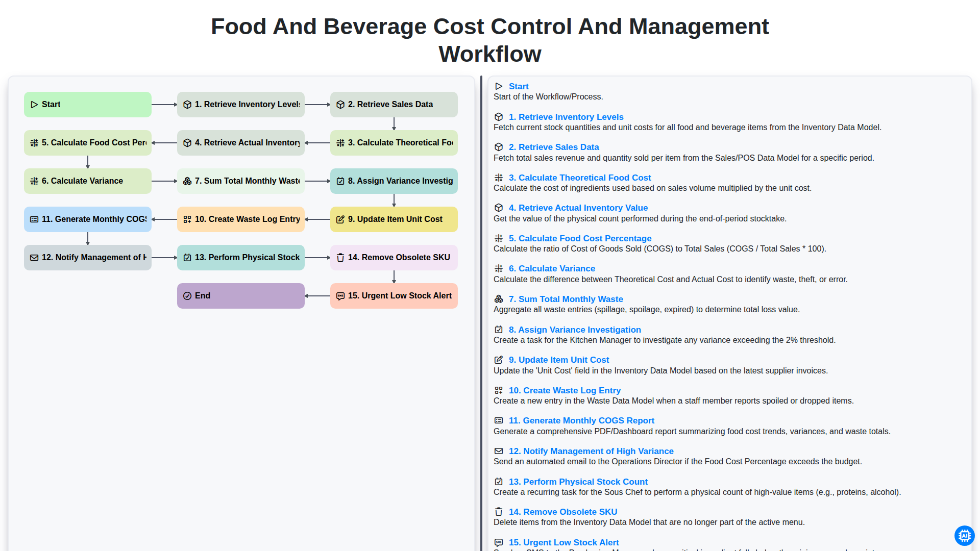Click the box icon on Retrieve Sales Data node
The width and height of the screenshot is (980, 551).
coord(340,105)
